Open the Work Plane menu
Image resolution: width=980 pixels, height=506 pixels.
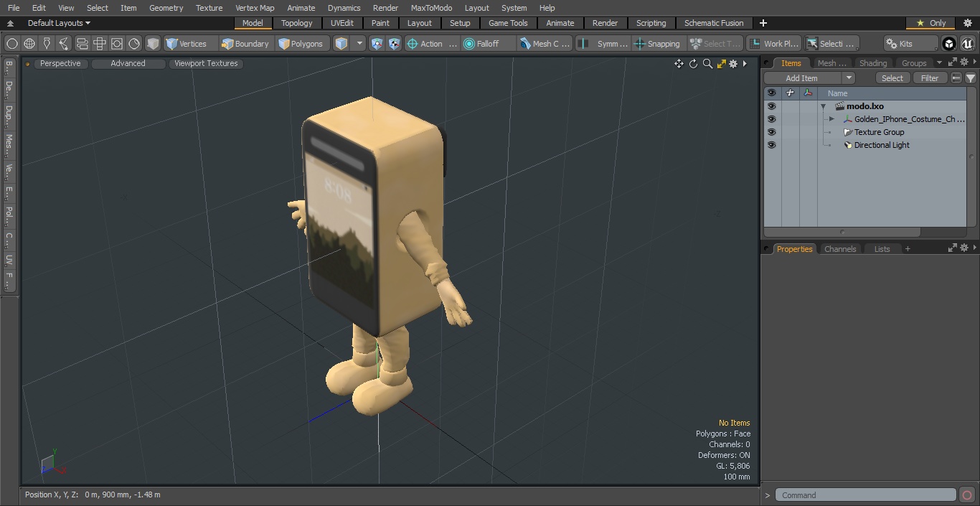[773, 44]
